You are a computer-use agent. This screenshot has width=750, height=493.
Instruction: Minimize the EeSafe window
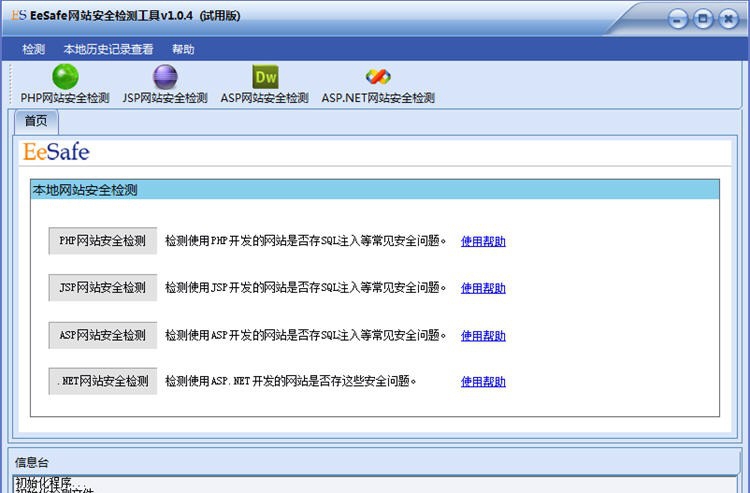point(677,20)
